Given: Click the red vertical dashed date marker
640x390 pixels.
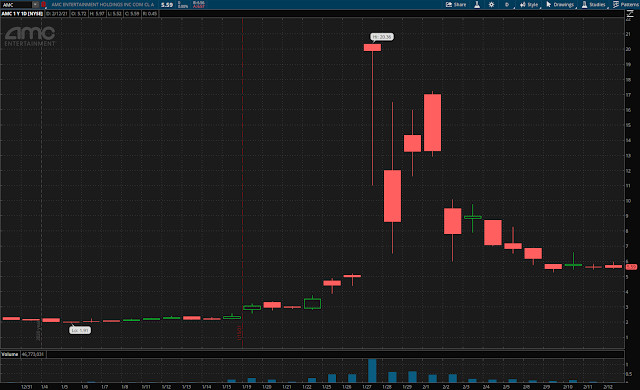Looking at the screenshot, I should coord(242,183).
